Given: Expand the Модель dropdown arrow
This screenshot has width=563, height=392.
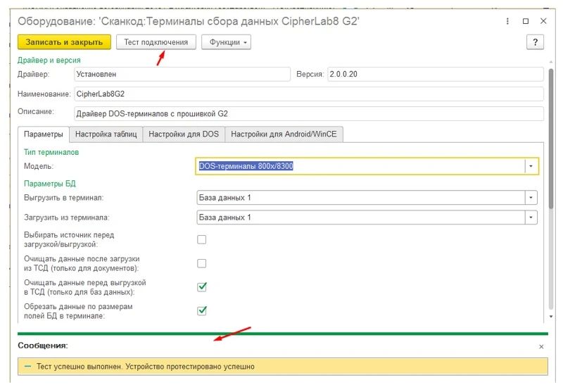Looking at the screenshot, I should (x=531, y=166).
